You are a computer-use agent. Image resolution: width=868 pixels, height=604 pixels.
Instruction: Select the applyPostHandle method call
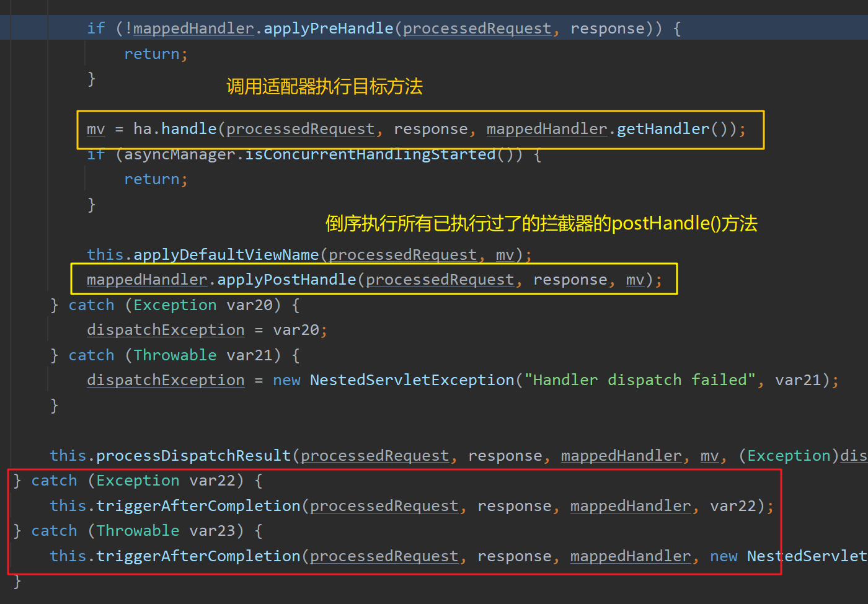286,280
